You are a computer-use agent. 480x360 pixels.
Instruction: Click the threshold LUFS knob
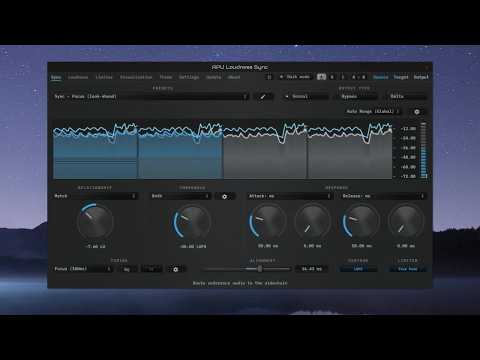(192, 222)
